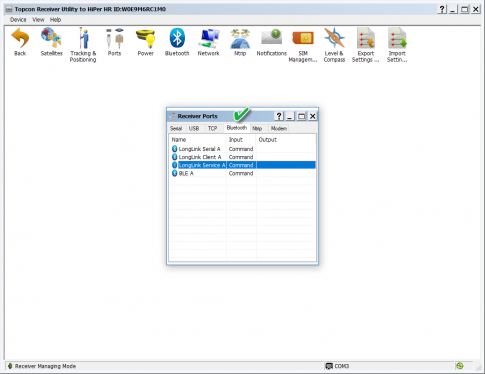The image size is (485, 374).
Task: Open Tracking & Positioning settings
Action: coord(83,38)
